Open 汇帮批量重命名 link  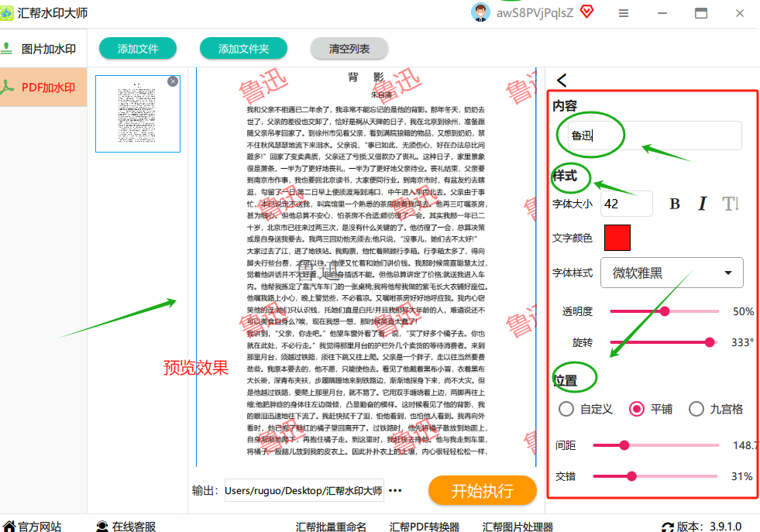(331, 527)
